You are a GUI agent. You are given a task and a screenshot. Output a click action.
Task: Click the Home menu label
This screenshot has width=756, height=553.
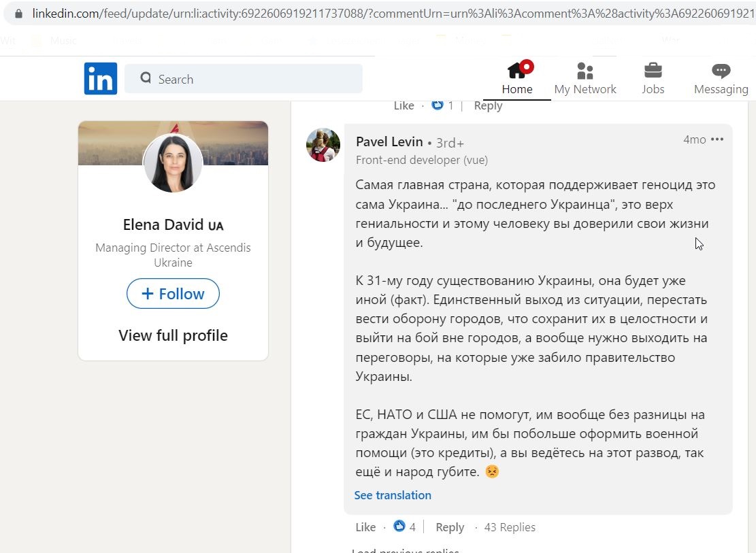click(517, 89)
